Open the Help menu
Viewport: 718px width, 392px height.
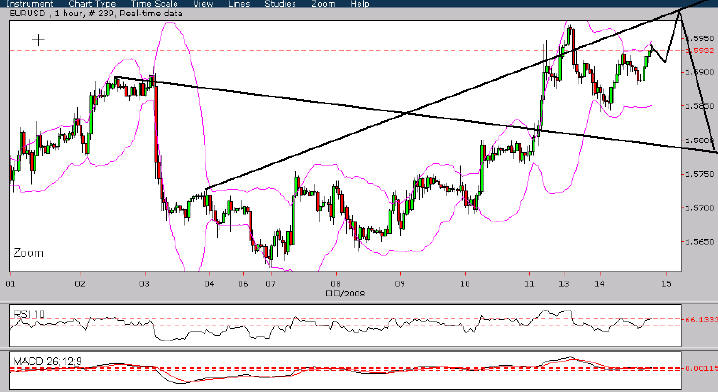pyautogui.click(x=359, y=4)
